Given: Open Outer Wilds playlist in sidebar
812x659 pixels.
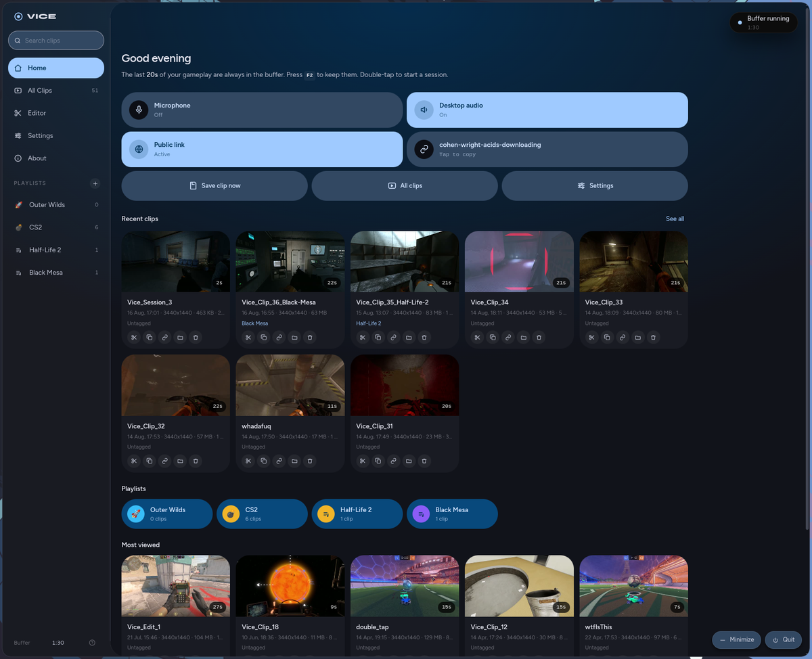Looking at the screenshot, I should 56,205.
